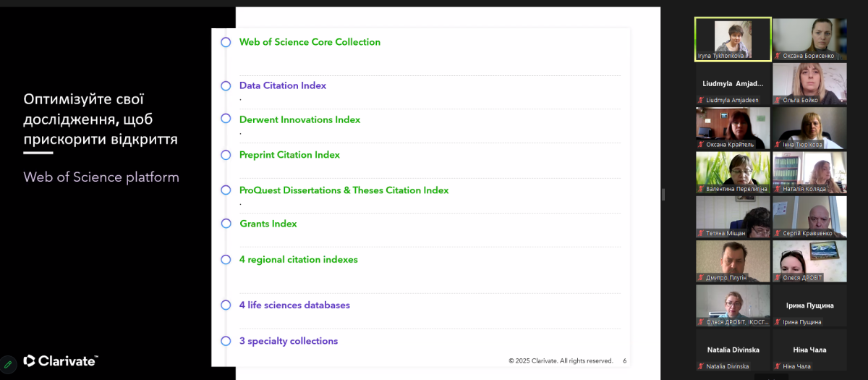Click muted mic icon for Ольга Бойко
The height and width of the screenshot is (380, 868).
point(778,100)
